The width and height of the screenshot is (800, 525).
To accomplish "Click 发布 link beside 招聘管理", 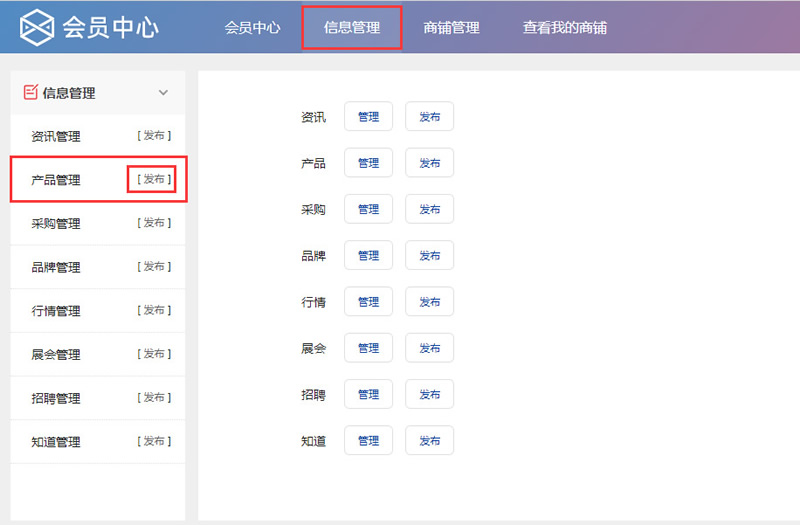I will coord(153,398).
